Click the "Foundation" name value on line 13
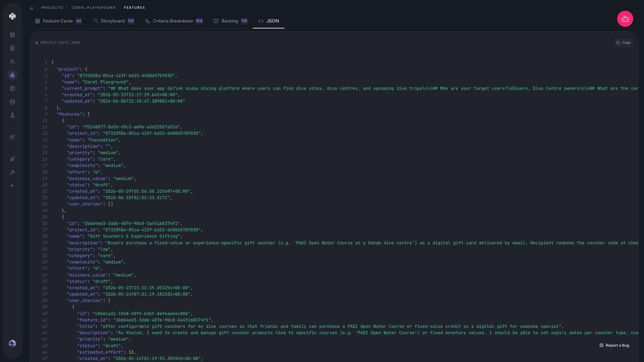 point(103,140)
